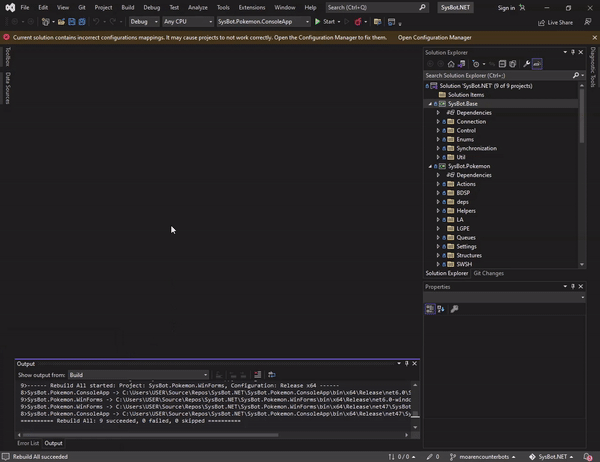
Task: Open the Debug configuration dropdown
Action: click(x=144, y=22)
